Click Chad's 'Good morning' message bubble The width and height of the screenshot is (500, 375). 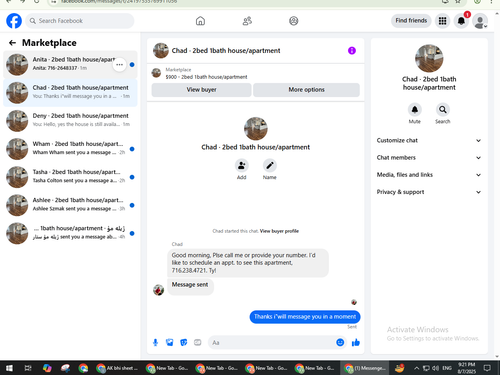(x=248, y=263)
